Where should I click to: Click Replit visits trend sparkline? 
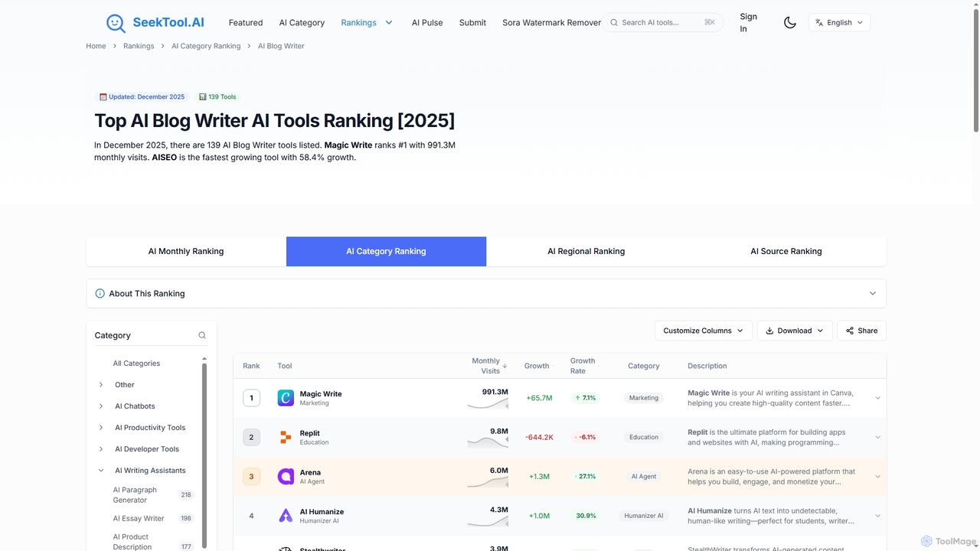coord(488,442)
